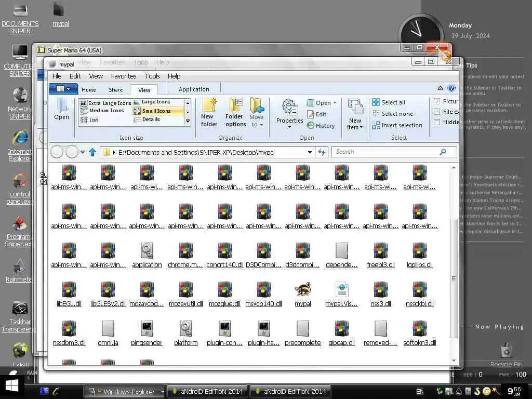Select nssckbi.dll file

(420, 294)
